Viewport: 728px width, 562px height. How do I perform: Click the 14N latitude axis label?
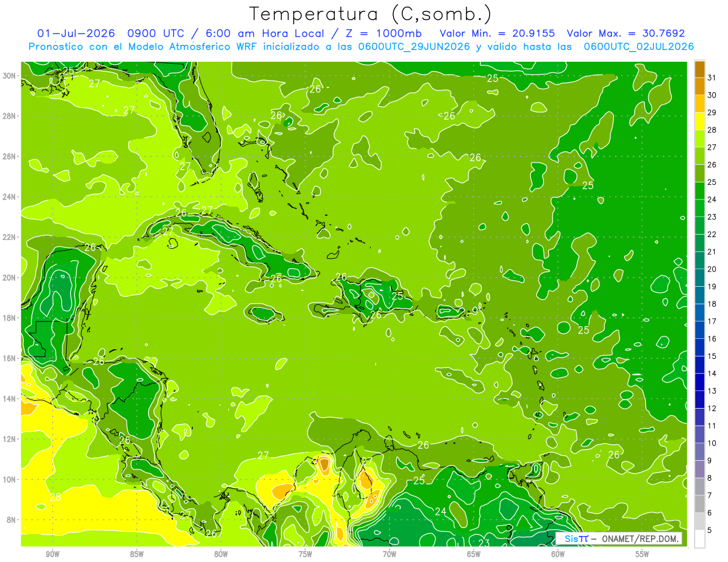[x=10, y=398]
